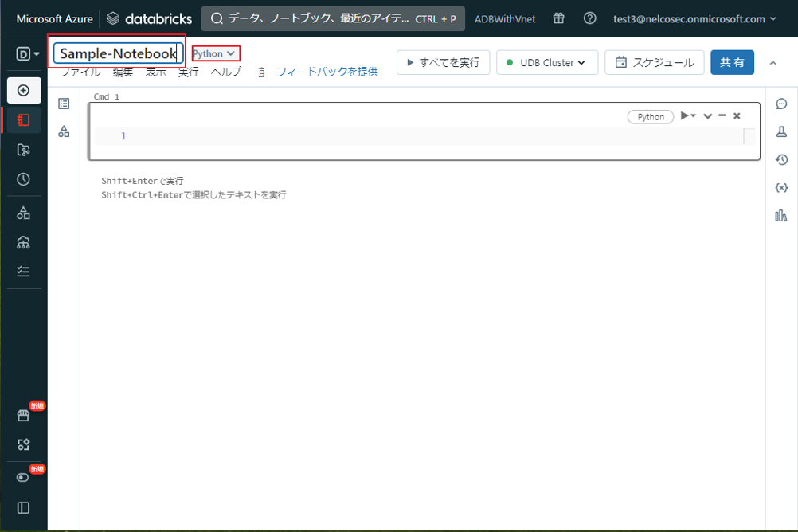Click the New plus icon in sidebar
Image resolution: width=798 pixels, height=532 pixels.
tap(24, 90)
